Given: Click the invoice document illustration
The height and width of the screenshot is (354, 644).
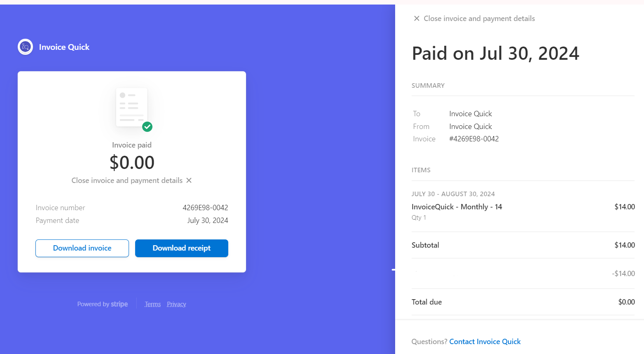Looking at the screenshot, I should [132, 107].
